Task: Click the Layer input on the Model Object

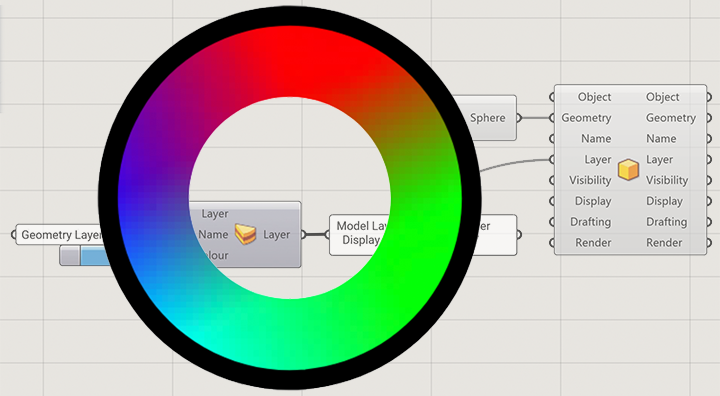Action: tap(597, 159)
